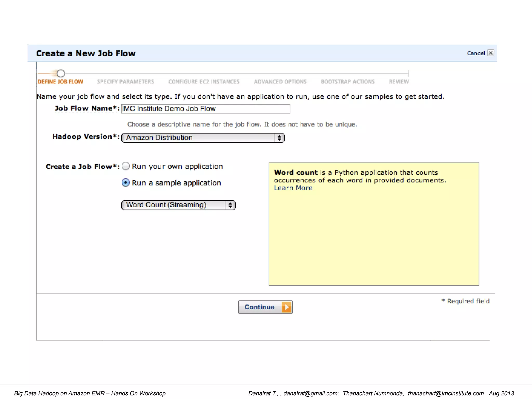532x399 pixels.
Task: Click the Job Flow Name label
Action: pyautogui.click(x=87, y=108)
